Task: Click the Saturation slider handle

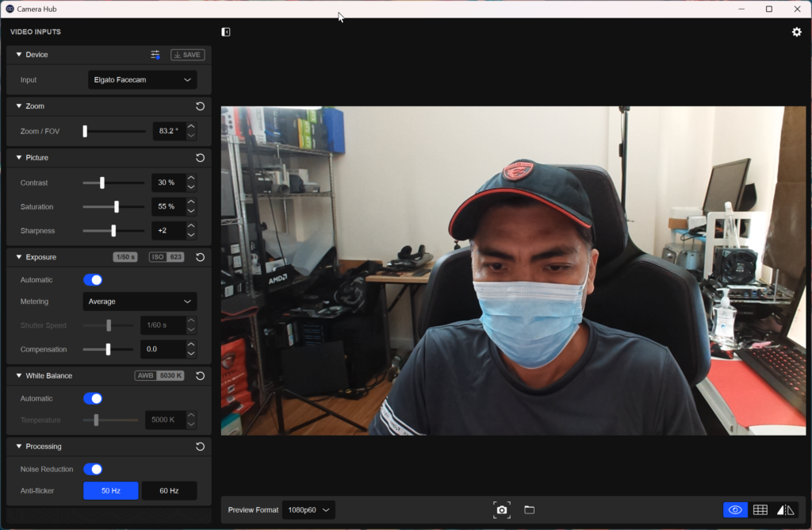Action: click(x=117, y=207)
